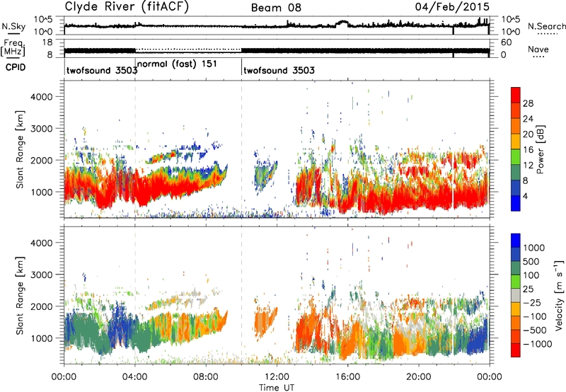This screenshot has height=392, width=566.
Task: Click the '4000' tick of the velocity panel
Action: point(41,243)
